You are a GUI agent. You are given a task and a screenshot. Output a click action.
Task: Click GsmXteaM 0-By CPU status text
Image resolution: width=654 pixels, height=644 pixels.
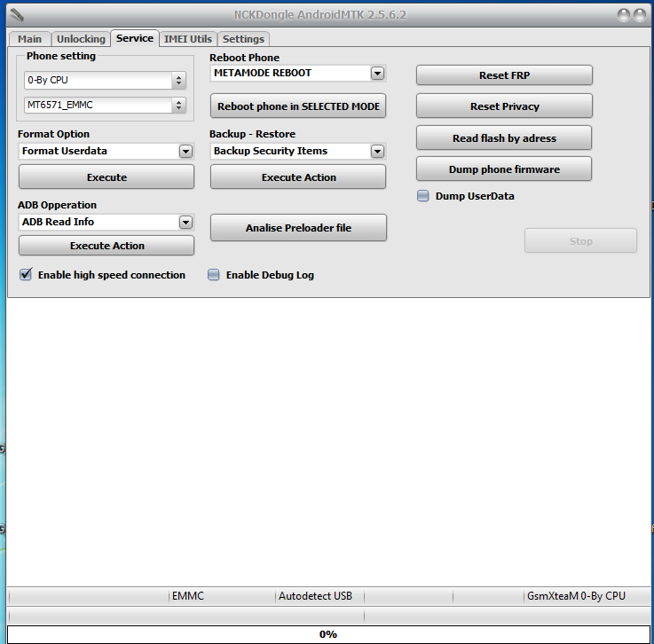click(576, 596)
